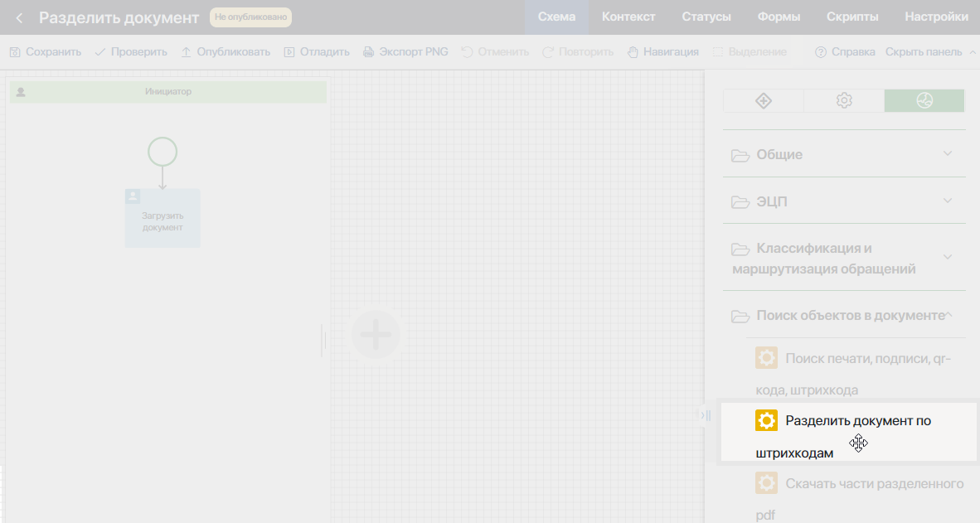980x523 pixels.
Task: Redo the action with Повторить
Action: click(578, 52)
